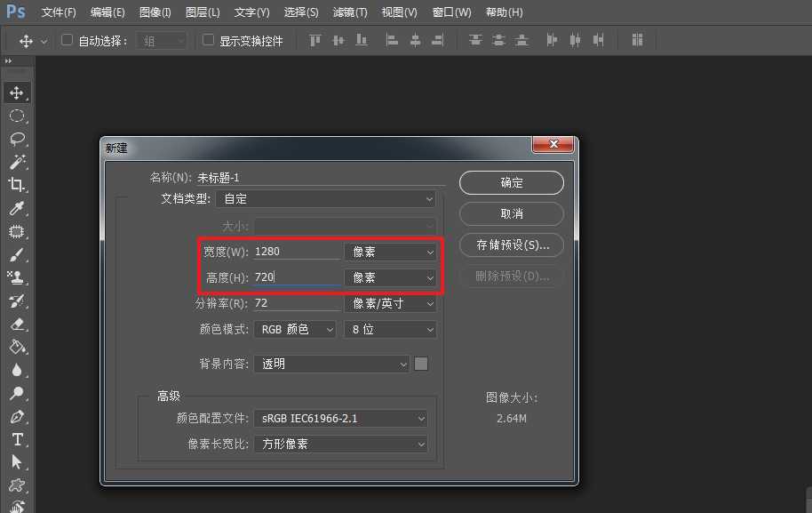The width and height of the screenshot is (812, 513).
Task: Open the width units dropdown showing 像素
Action: click(389, 252)
